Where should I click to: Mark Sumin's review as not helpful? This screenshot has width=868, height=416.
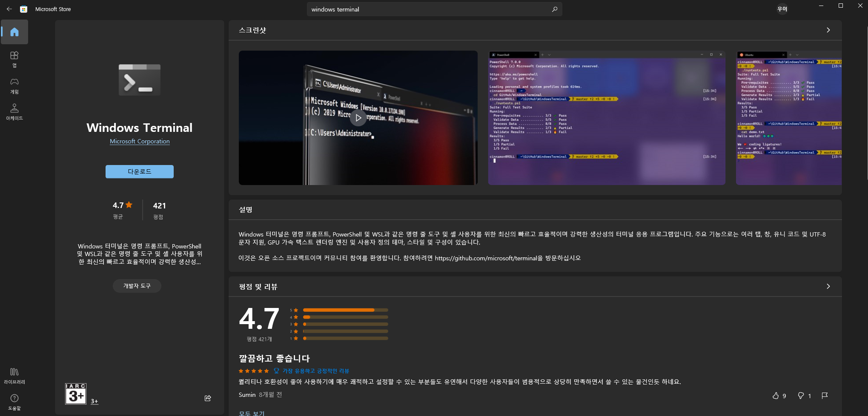point(804,396)
